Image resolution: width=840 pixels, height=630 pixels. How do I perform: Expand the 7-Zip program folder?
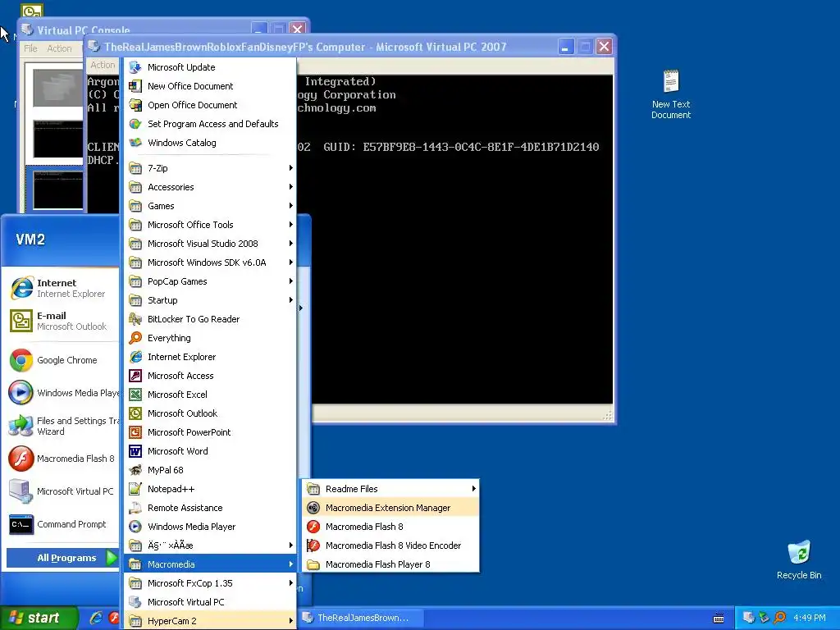point(210,167)
